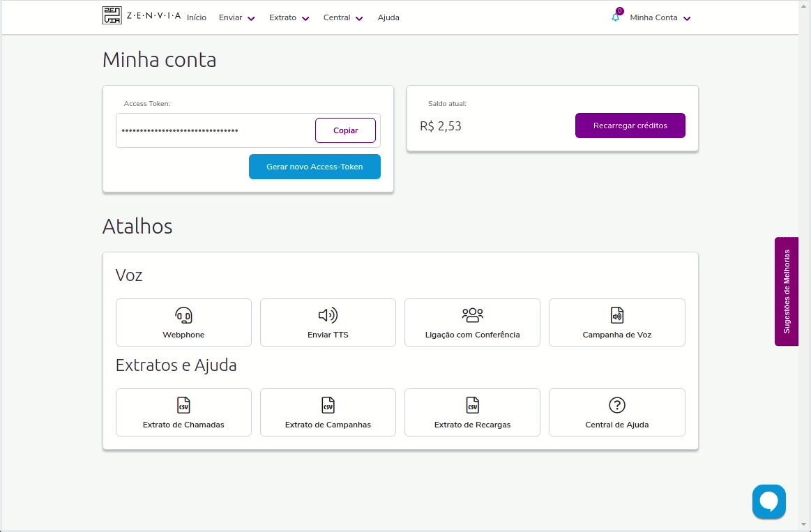
Task: Expand the Enviar menu chevron
Action: coord(251,19)
